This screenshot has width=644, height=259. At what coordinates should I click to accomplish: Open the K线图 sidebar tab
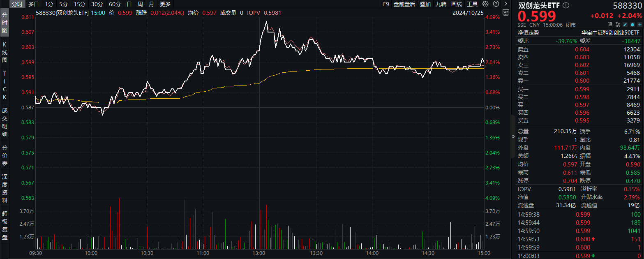pyautogui.click(x=5, y=52)
